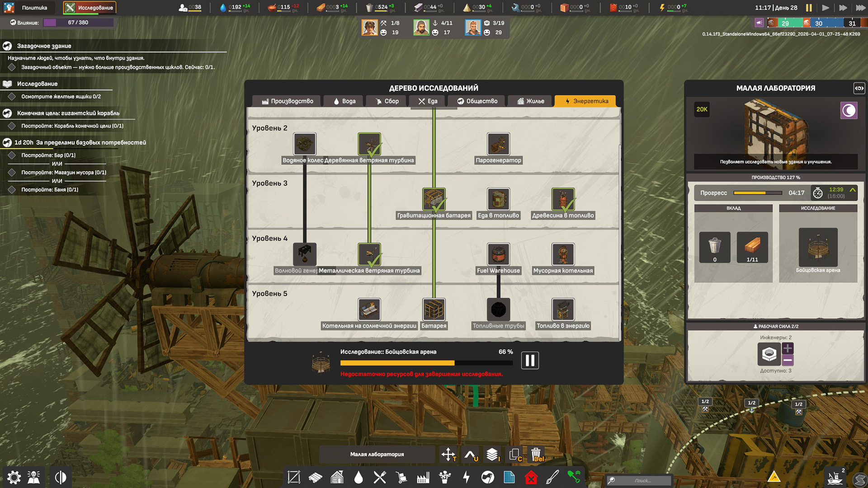
Task: Toggle the night mode moon button
Action: [849, 110]
